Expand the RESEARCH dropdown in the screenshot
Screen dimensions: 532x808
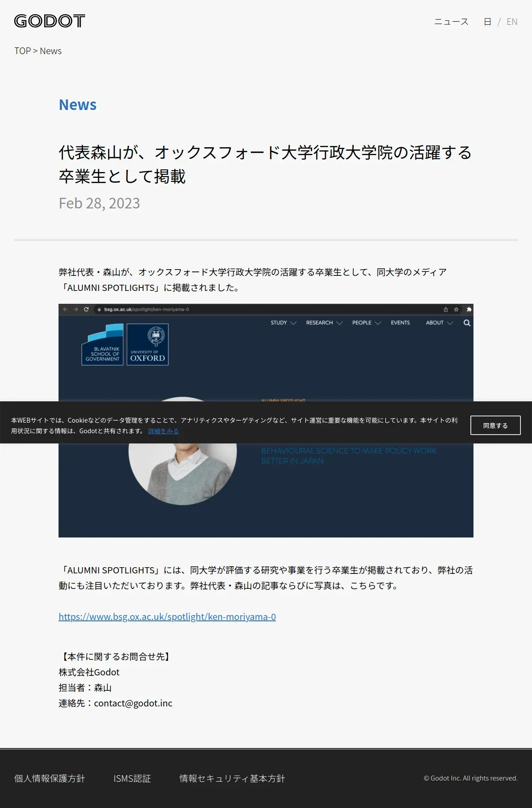(x=324, y=323)
